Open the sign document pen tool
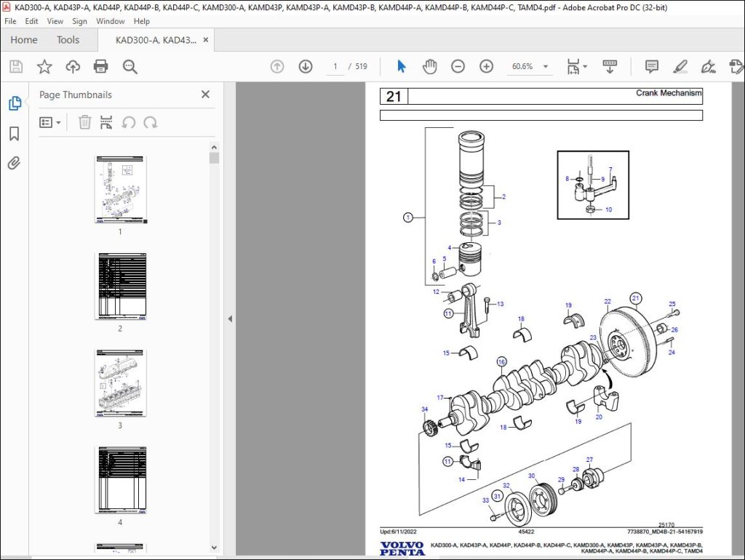Screen dimensions: 745x560 (x=709, y=66)
